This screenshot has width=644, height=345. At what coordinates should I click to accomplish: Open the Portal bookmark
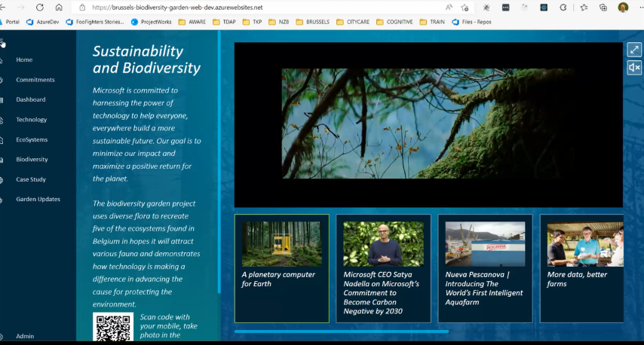(10, 22)
